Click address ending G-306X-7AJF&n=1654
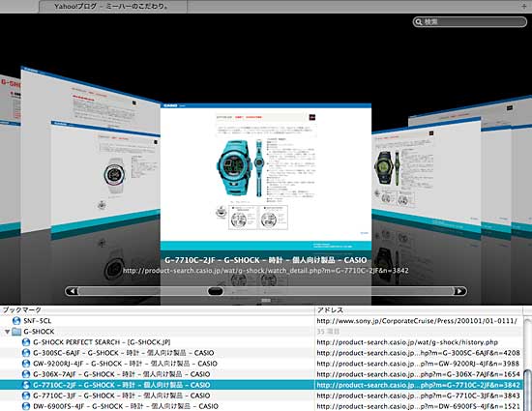 [x=418, y=374]
